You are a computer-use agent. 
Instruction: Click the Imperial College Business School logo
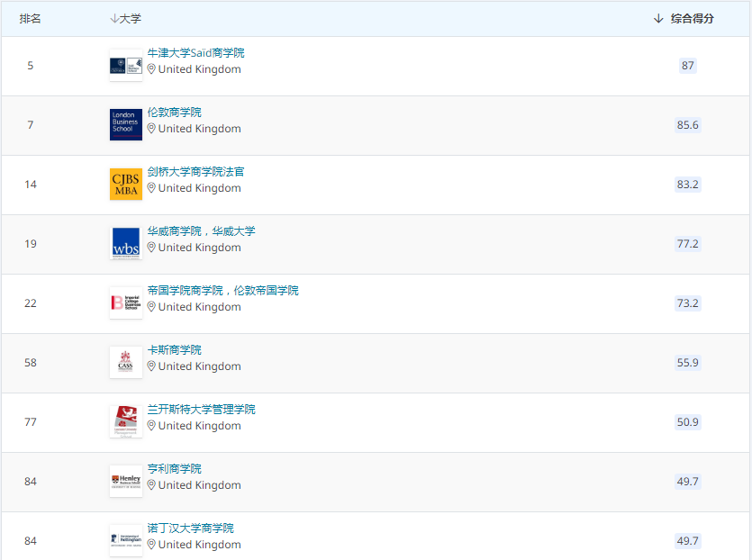point(126,303)
